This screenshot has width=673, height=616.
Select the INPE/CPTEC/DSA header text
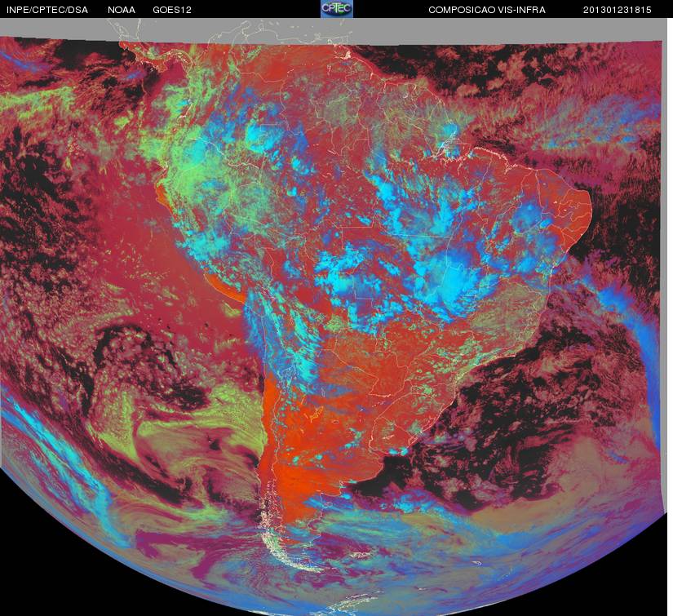pyautogui.click(x=47, y=10)
